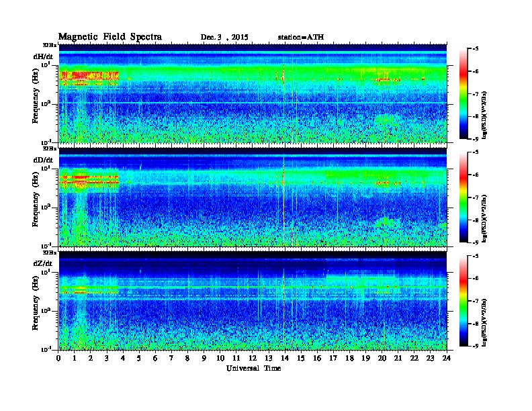Click the station=ATH label

[301, 38]
